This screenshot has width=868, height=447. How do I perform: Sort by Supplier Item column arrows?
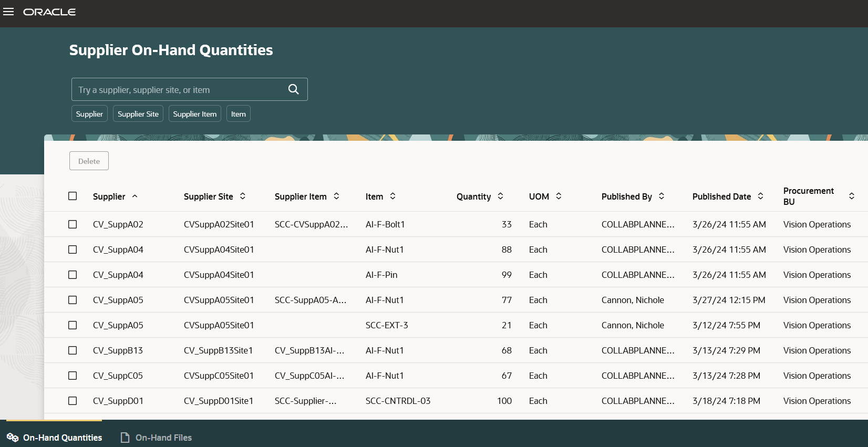pos(336,196)
